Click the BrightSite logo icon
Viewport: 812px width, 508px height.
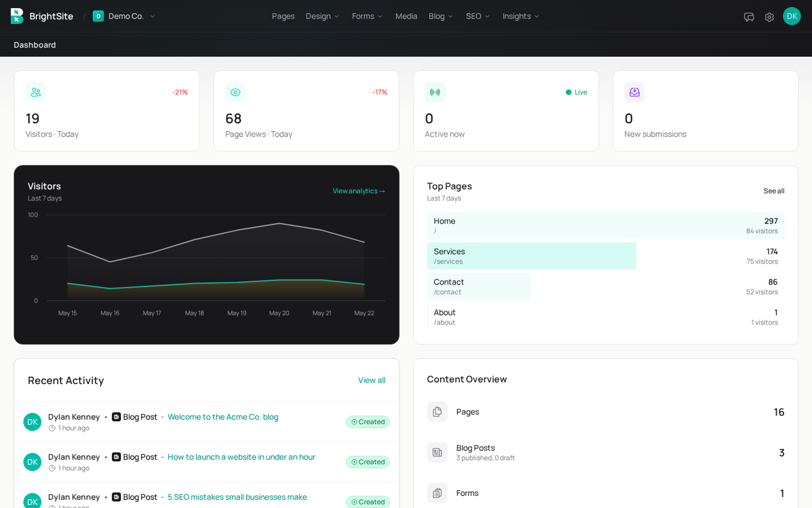click(x=17, y=16)
